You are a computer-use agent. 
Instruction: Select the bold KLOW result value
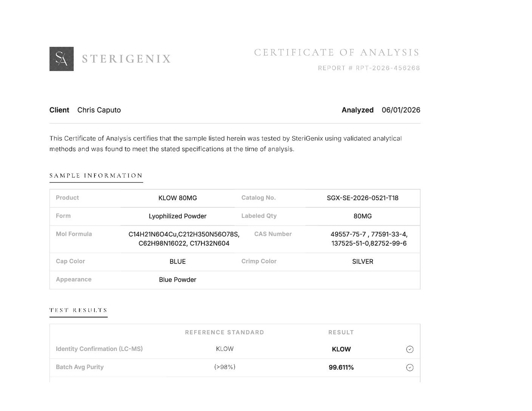[341, 349]
